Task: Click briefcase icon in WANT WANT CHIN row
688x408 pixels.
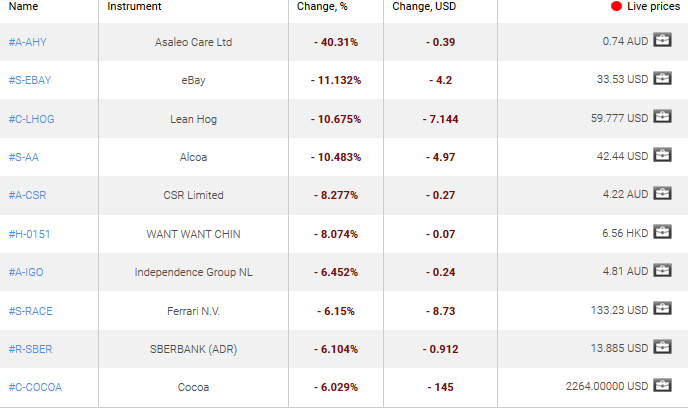Action: (x=662, y=233)
